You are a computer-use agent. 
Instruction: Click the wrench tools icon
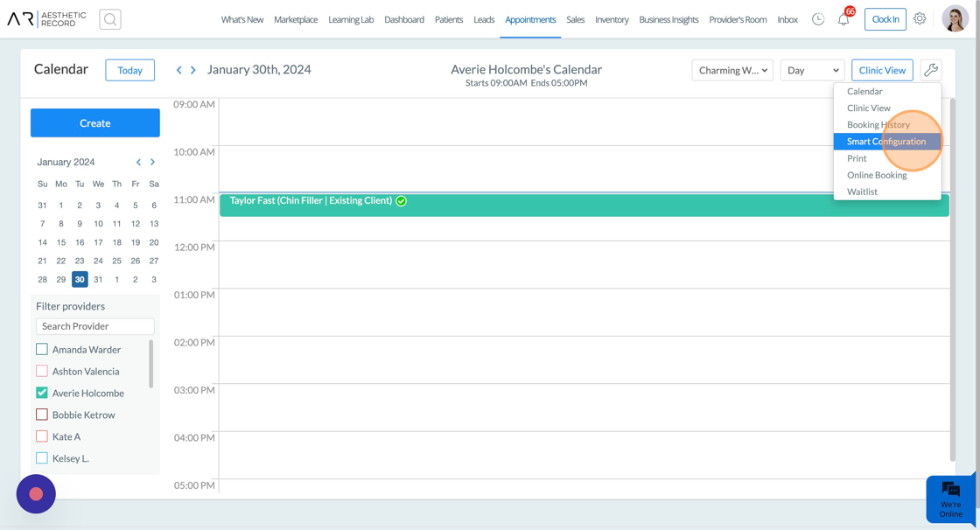[931, 70]
